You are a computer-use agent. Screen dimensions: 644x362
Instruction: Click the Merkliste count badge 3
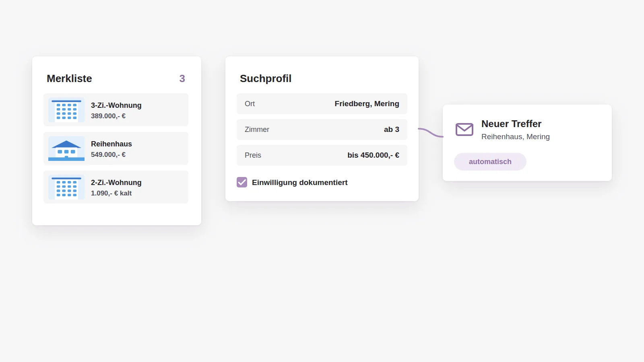click(x=182, y=78)
